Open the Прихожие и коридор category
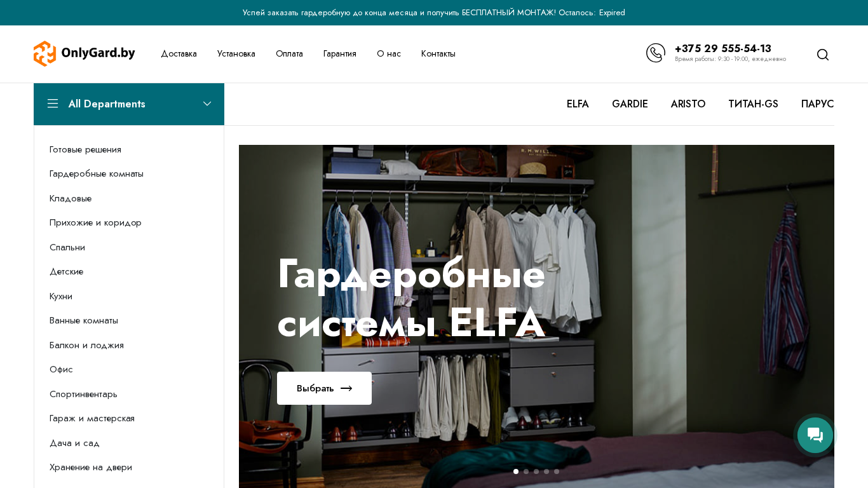Screen dimensions: 868x488 [95, 222]
